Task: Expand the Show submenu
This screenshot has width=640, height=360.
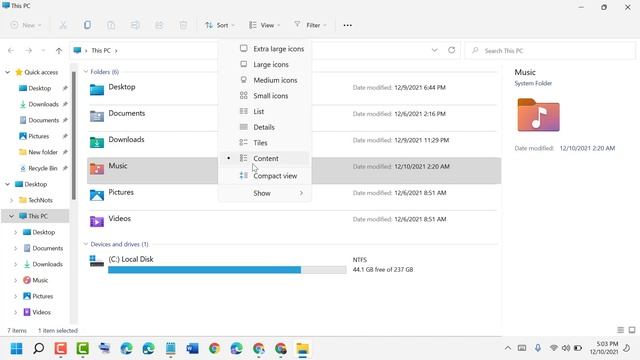Action: (x=265, y=193)
